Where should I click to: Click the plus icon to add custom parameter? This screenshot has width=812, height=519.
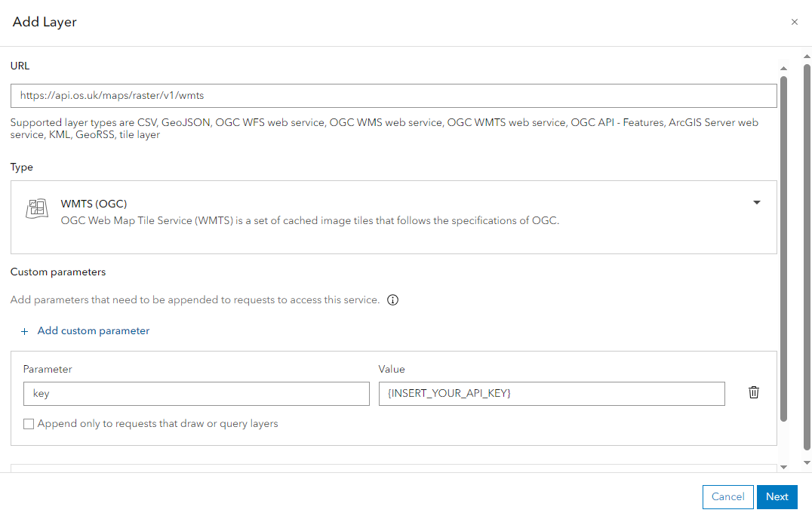[x=24, y=330]
